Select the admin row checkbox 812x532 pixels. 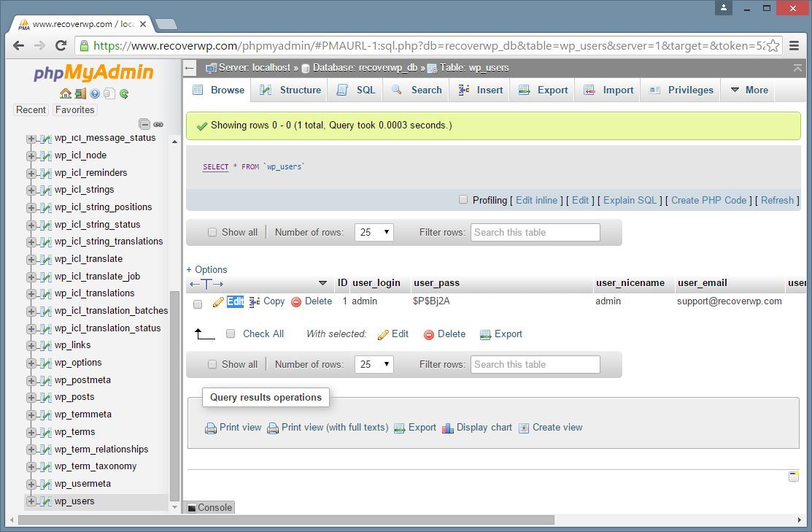197,304
